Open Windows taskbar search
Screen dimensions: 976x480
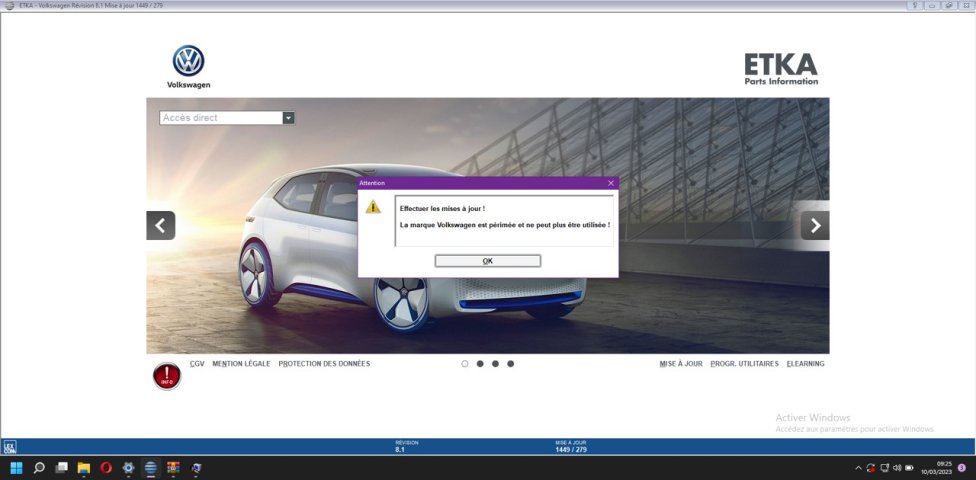(39, 468)
